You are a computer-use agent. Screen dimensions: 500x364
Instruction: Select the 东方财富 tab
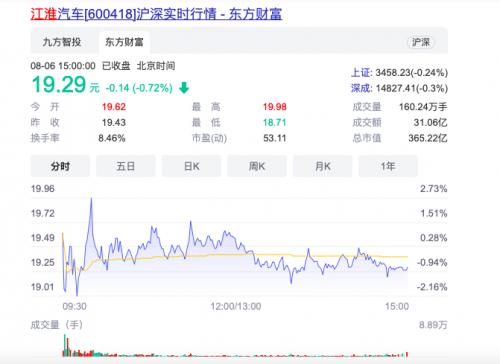(x=124, y=42)
